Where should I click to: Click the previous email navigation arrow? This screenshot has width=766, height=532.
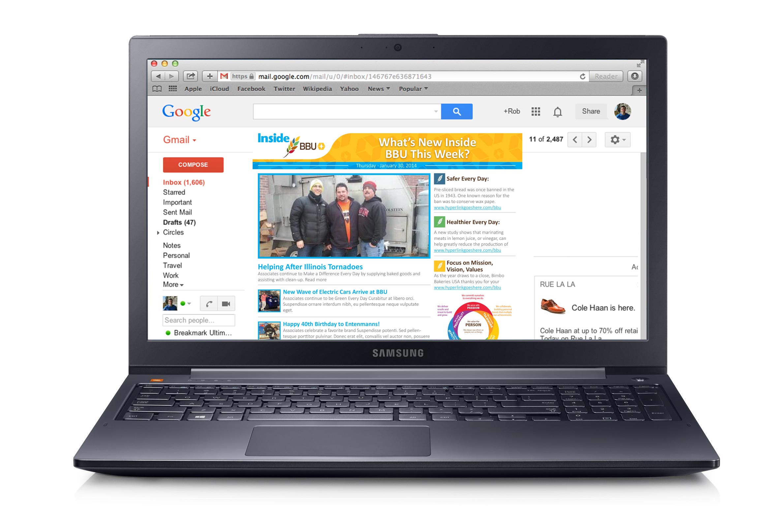pos(576,140)
